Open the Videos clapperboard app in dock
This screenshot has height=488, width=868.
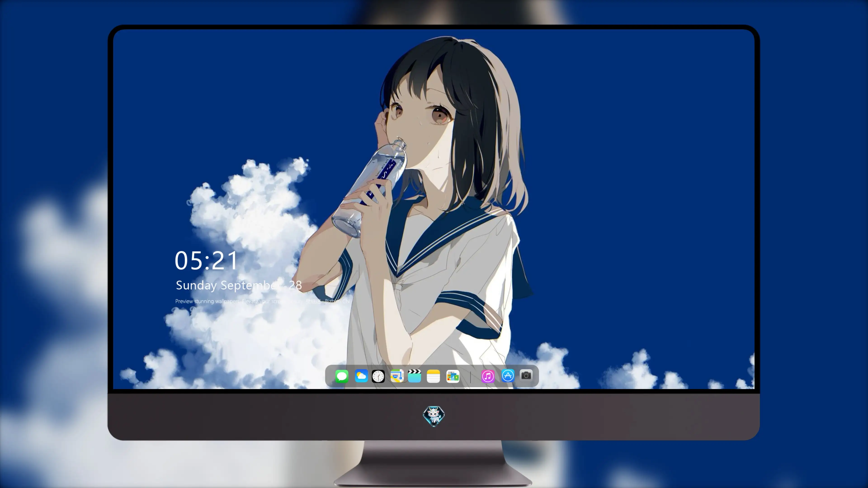click(415, 376)
